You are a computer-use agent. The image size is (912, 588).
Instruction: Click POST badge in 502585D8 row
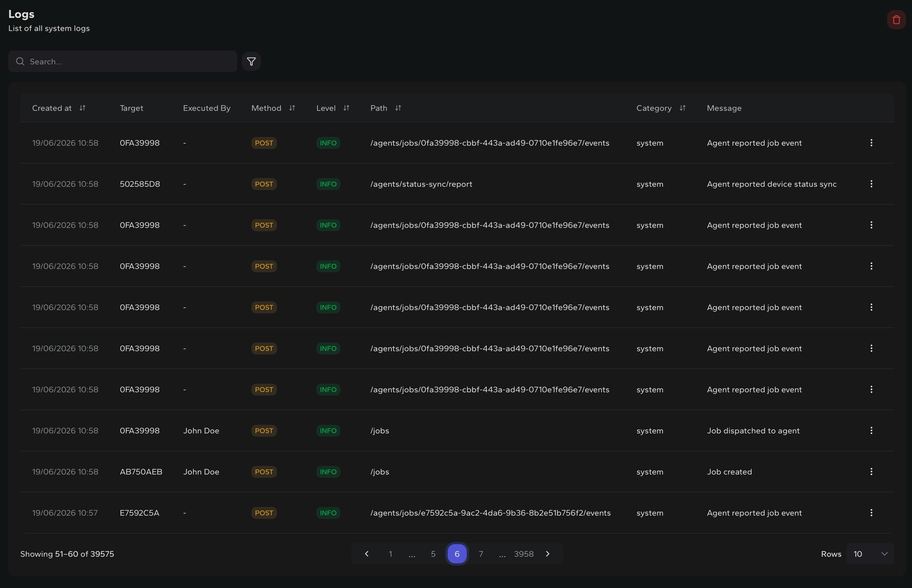click(264, 184)
